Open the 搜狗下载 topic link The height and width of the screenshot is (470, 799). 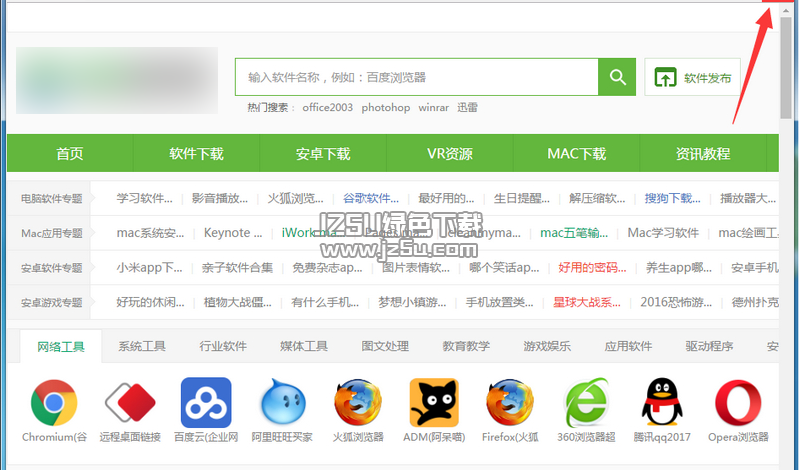click(673, 198)
